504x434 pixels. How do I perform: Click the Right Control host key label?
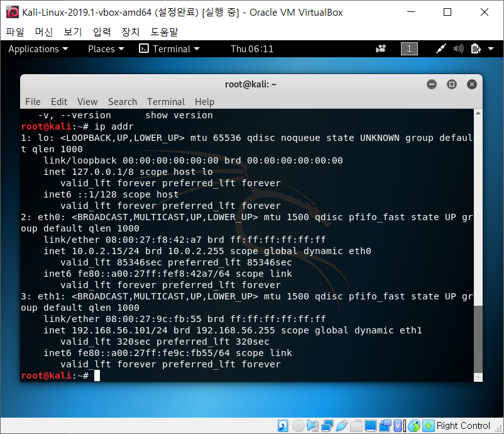(463, 426)
